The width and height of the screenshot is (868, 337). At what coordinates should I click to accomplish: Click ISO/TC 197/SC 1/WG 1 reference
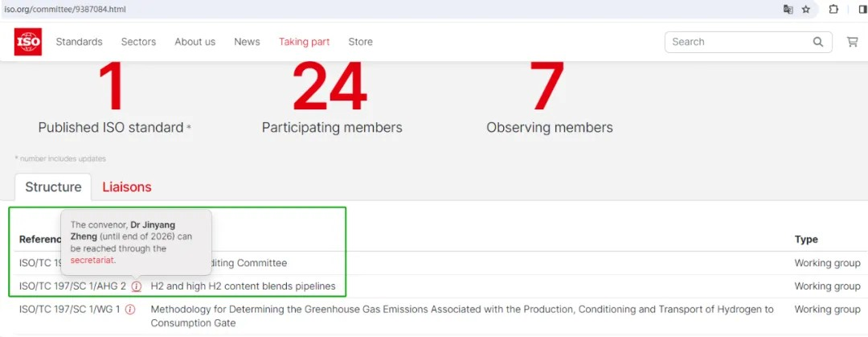pos(69,310)
